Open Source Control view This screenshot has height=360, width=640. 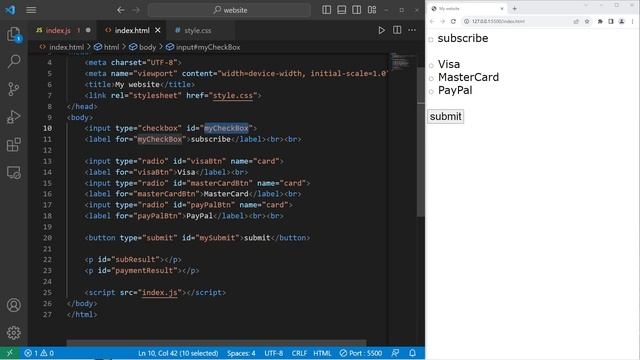13,89
